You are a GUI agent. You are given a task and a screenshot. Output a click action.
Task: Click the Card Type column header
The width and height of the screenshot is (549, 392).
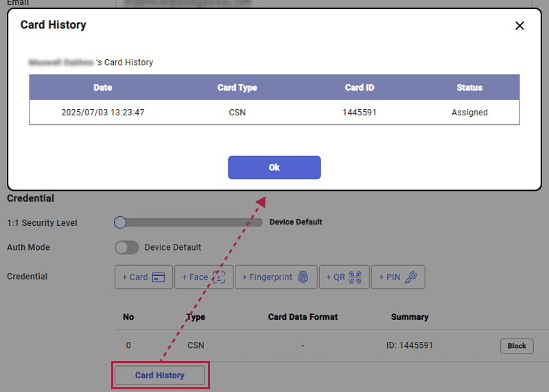click(237, 88)
